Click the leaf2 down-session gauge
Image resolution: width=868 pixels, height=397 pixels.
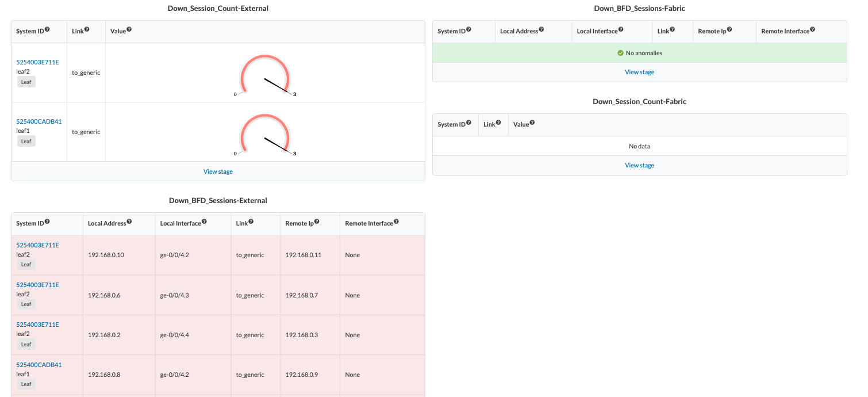tap(265, 75)
